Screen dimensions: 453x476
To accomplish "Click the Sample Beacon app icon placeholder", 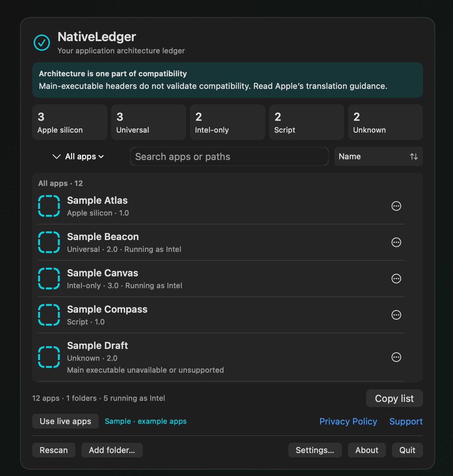I will click(49, 242).
